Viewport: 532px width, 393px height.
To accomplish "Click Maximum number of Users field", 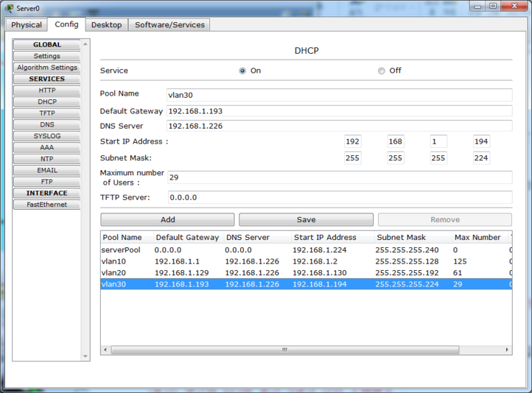I will (340, 177).
